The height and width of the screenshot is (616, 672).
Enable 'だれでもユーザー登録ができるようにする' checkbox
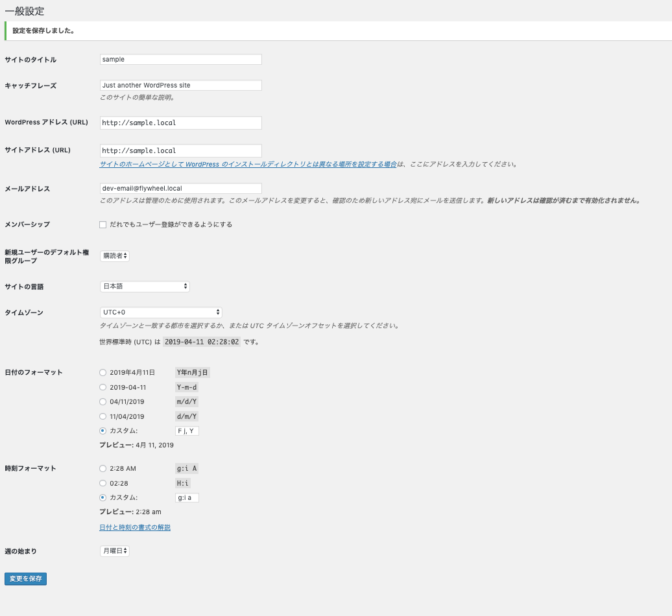click(102, 224)
